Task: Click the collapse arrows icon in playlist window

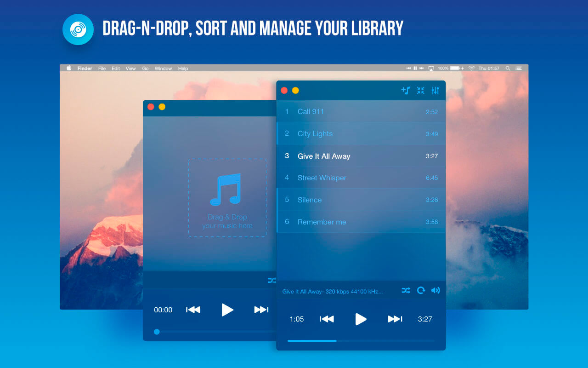Action: (420, 90)
